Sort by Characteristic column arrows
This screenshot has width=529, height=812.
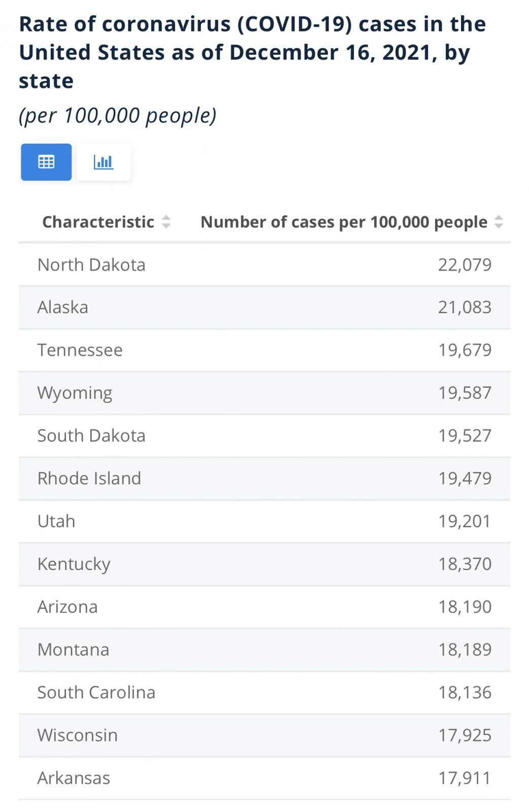(166, 222)
